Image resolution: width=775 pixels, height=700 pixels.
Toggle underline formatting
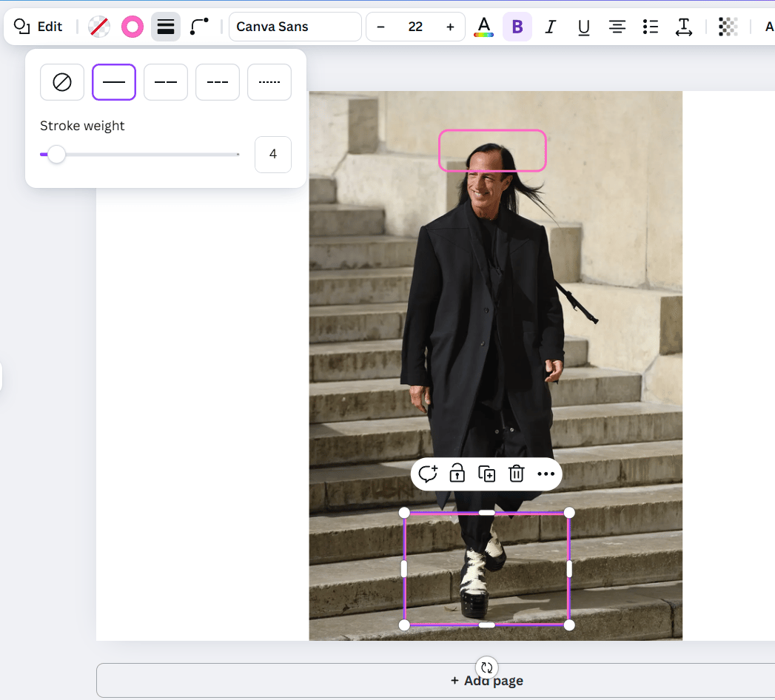(583, 27)
